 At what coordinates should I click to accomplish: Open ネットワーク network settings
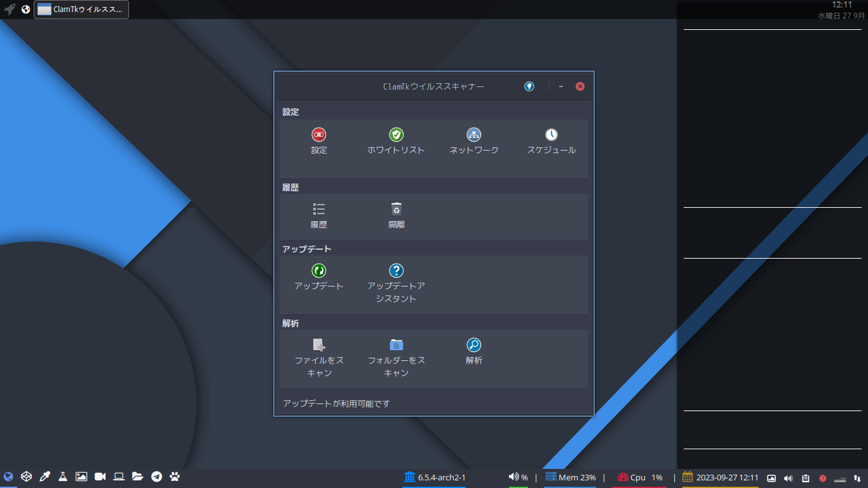pos(474,135)
